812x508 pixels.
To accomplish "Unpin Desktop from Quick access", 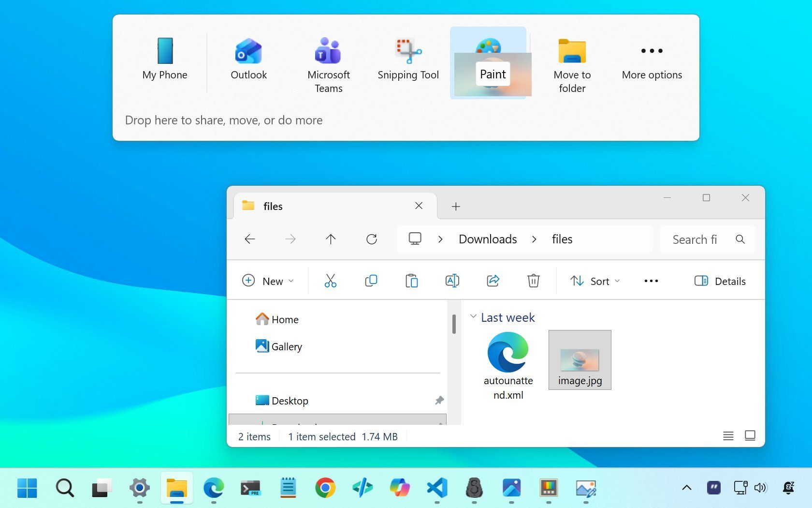I will [439, 400].
